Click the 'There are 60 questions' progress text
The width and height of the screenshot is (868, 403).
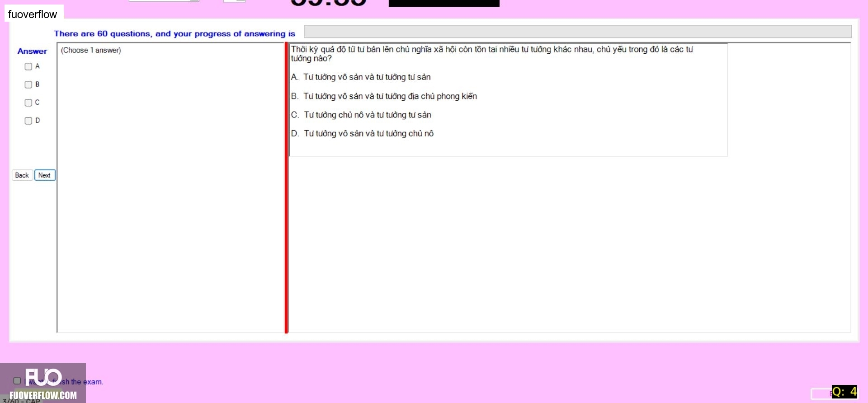175,34
